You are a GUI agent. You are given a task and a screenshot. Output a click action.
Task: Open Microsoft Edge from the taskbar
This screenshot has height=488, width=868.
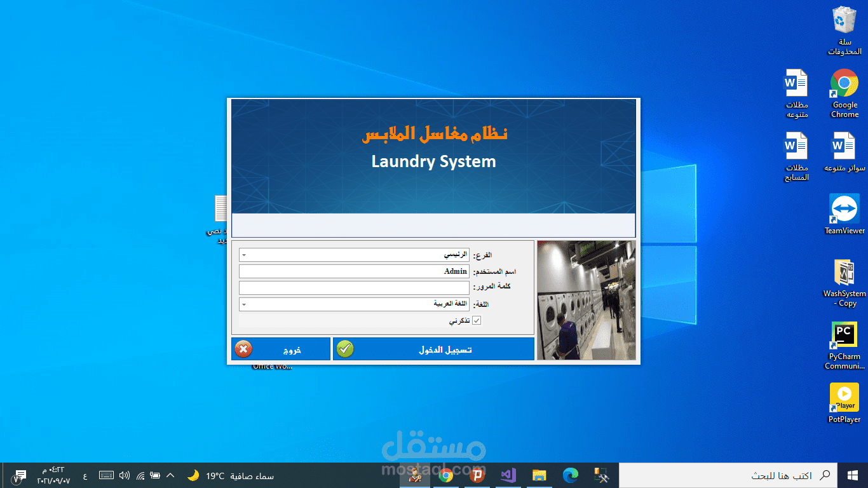point(570,475)
